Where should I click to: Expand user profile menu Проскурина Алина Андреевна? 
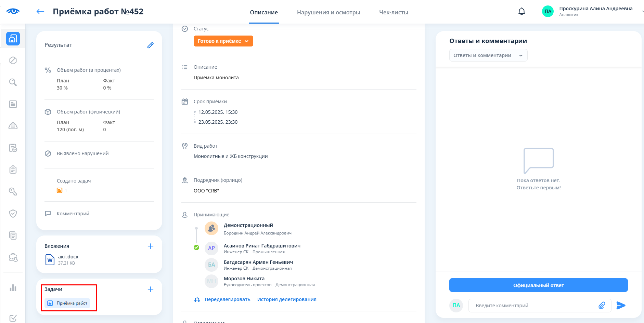click(595, 11)
